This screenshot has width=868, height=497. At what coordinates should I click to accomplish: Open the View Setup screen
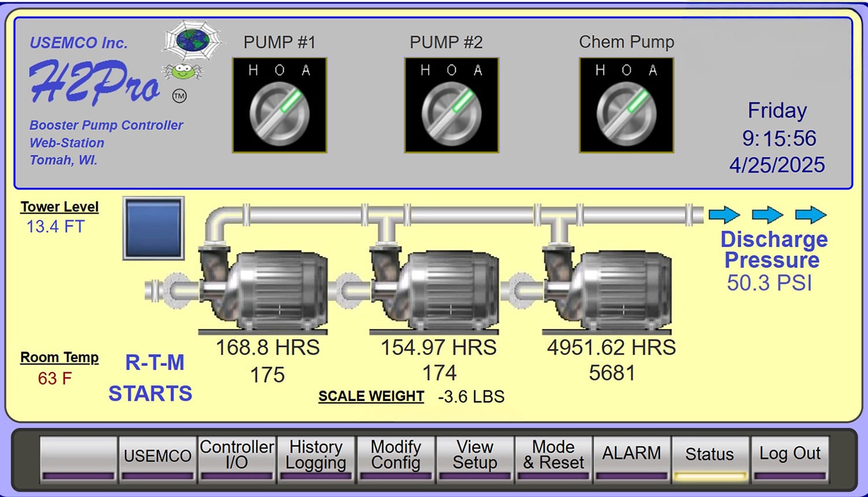pos(474,459)
